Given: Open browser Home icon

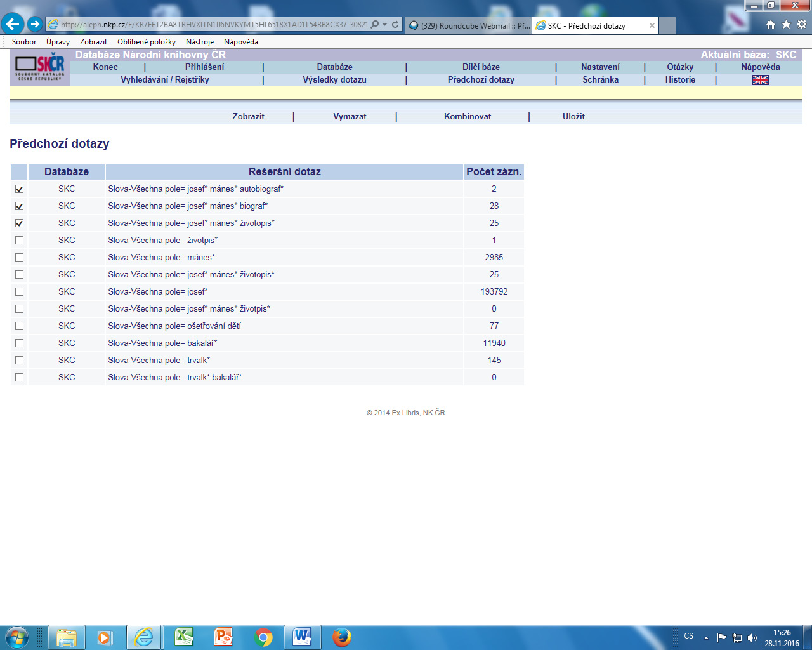Looking at the screenshot, I should 771,24.
